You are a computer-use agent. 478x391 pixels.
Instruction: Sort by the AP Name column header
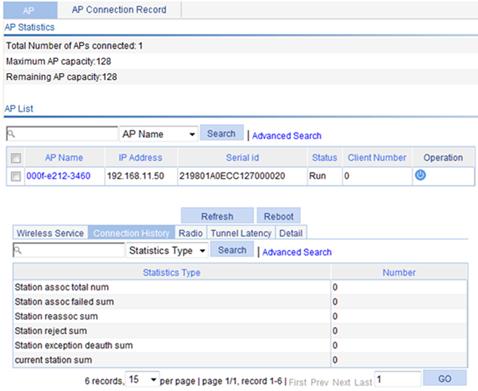click(x=64, y=158)
